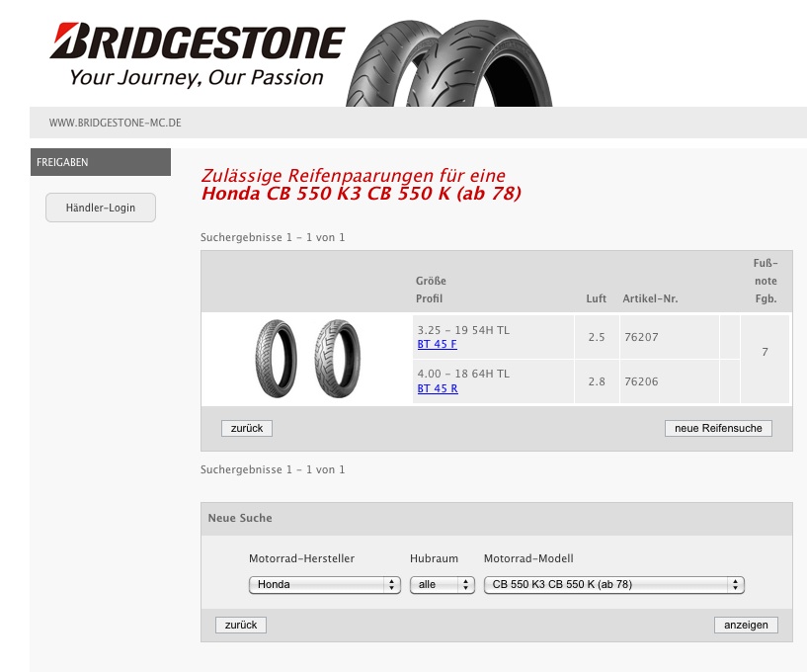Click the Honda CB 550 K3 heading

tap(362, 194)
